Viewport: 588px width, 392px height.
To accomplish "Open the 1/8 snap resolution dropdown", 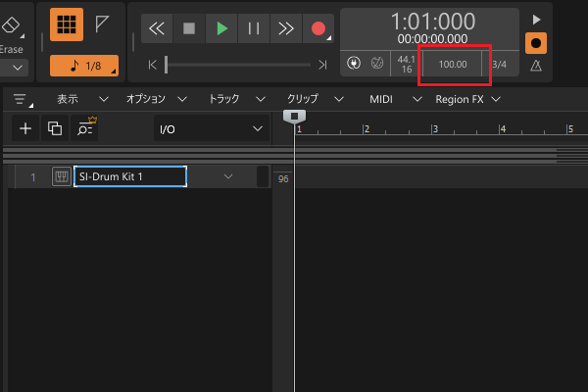I will [x=83, y=66].
